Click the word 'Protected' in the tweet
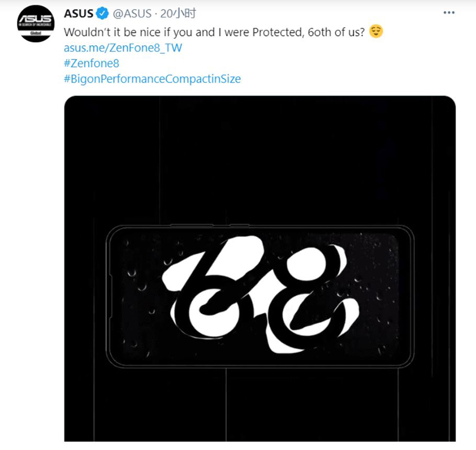 click(277, 32)
